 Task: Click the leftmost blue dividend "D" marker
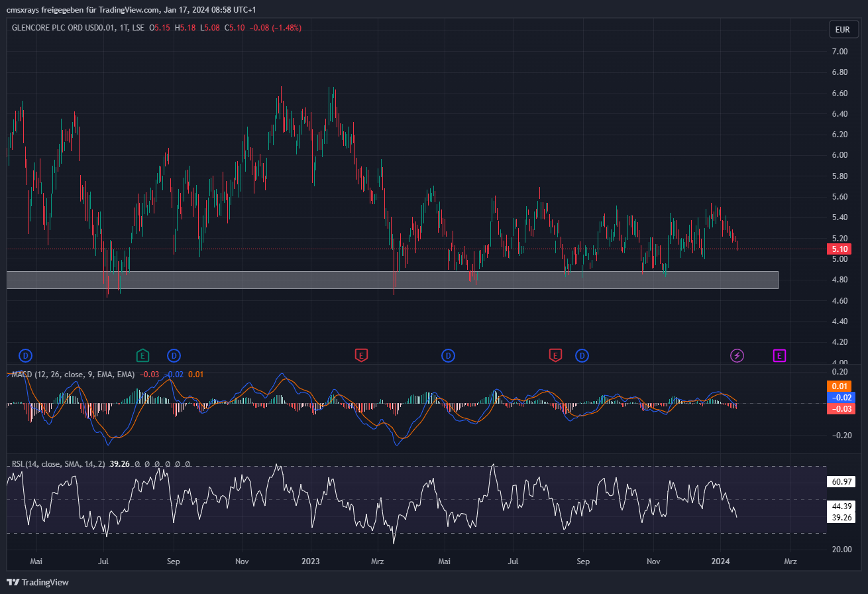click(x=25, y=355)
